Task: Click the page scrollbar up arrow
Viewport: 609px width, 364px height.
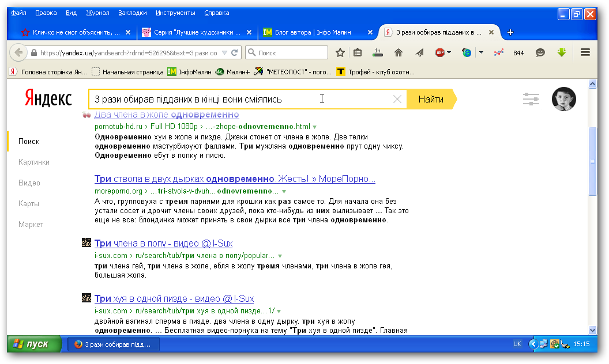Action: click(x=592, y=84)
